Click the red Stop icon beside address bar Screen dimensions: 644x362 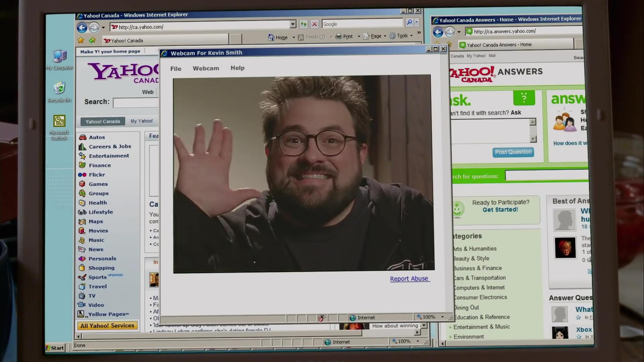pos(314,24)
